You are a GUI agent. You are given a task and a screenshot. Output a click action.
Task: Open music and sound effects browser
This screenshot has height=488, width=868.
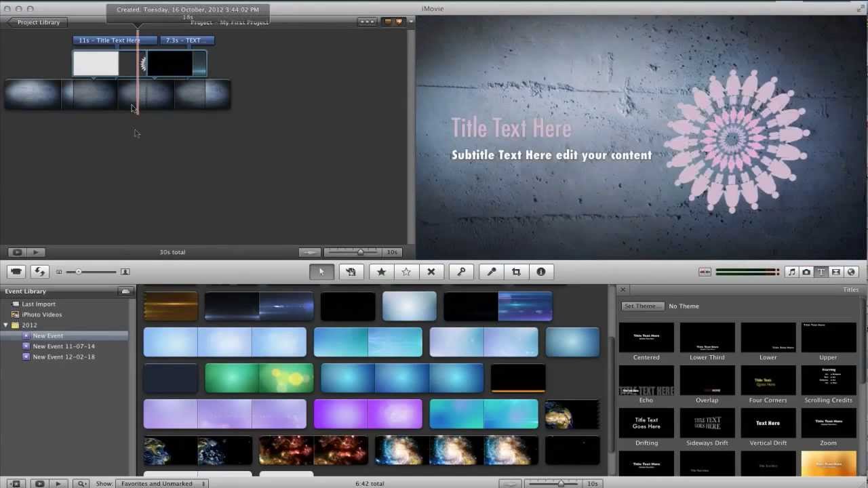coord(791,272)
